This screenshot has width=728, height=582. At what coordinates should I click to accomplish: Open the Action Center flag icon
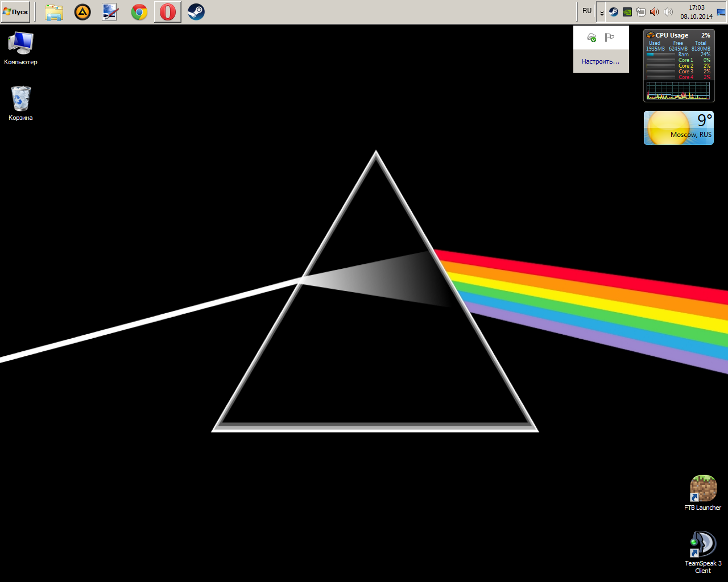click(610, 38)
